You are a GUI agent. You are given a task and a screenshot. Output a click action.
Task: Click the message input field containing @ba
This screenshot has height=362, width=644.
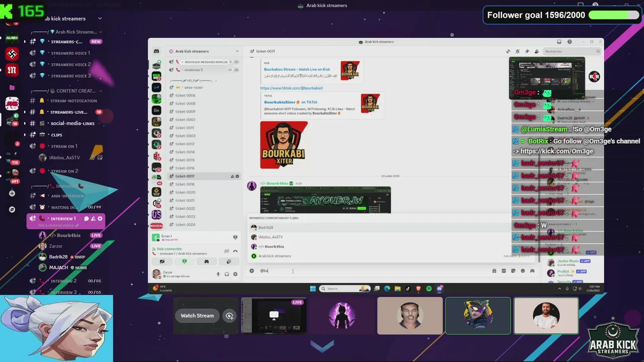tap(372, 270)
